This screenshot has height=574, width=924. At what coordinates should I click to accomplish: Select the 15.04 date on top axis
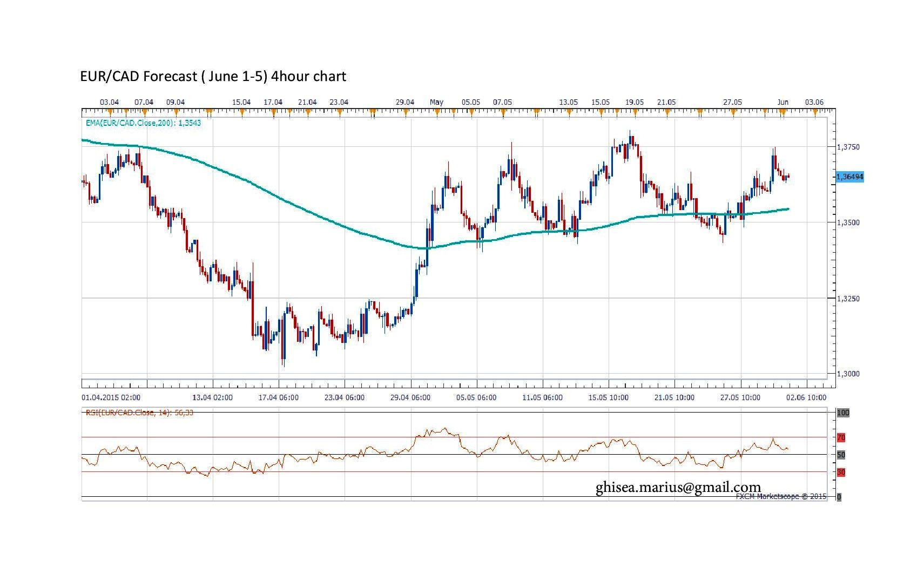pyautogui.click(x=241, y=102)
